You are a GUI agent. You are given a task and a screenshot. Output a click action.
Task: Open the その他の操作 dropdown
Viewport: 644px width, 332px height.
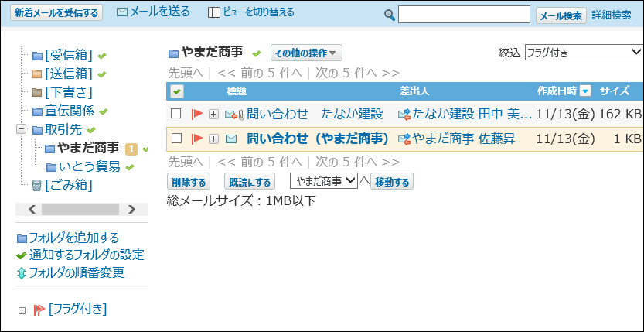click(306, 53)
